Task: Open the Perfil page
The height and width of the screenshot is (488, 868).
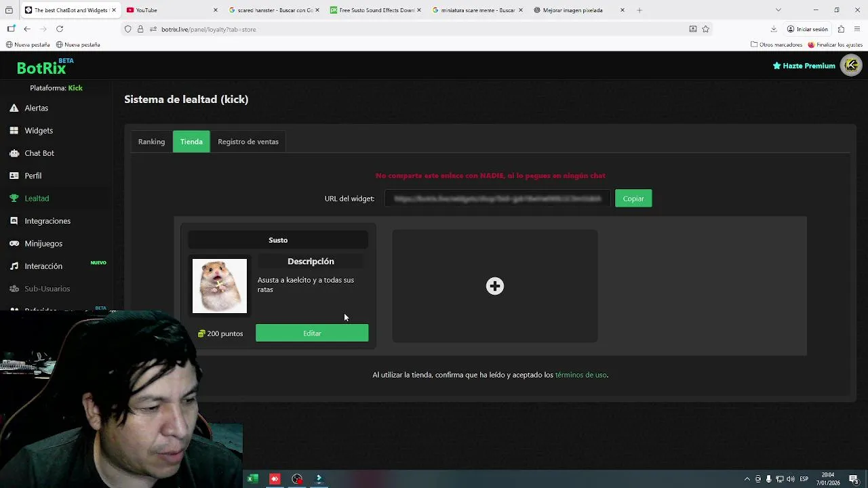Action: click(x=26, y=176)
